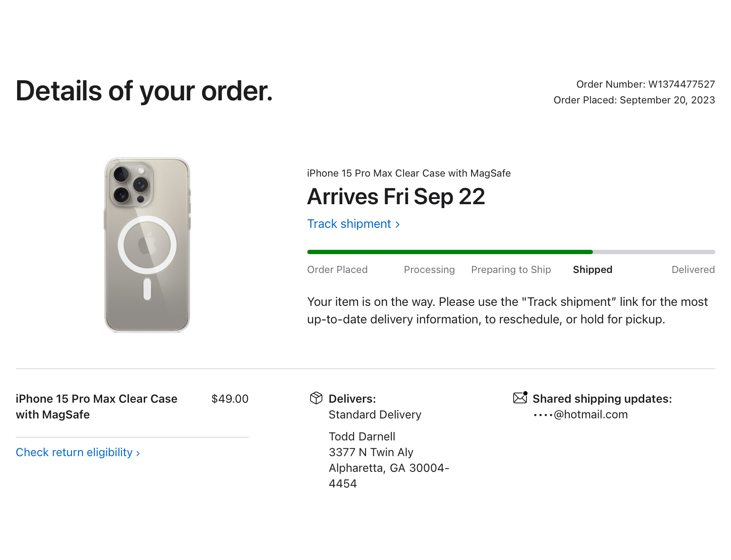Click the $49.00 item price

[230, 399]
